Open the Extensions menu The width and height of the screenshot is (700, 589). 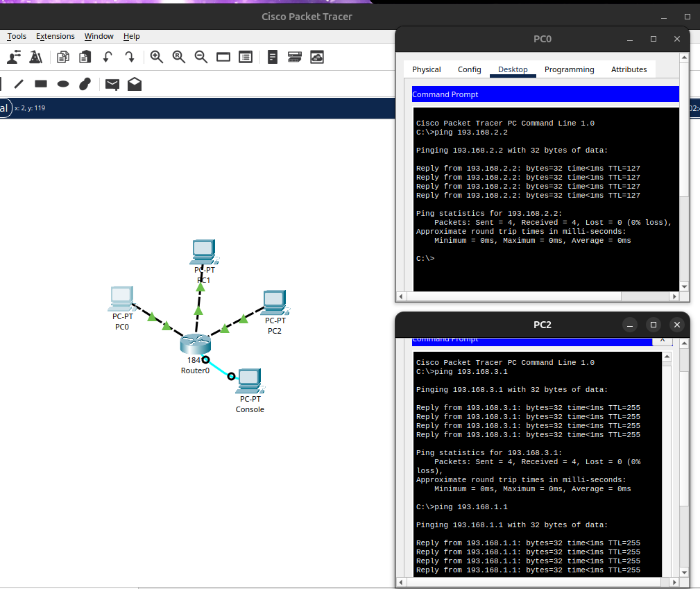(56, 36)
